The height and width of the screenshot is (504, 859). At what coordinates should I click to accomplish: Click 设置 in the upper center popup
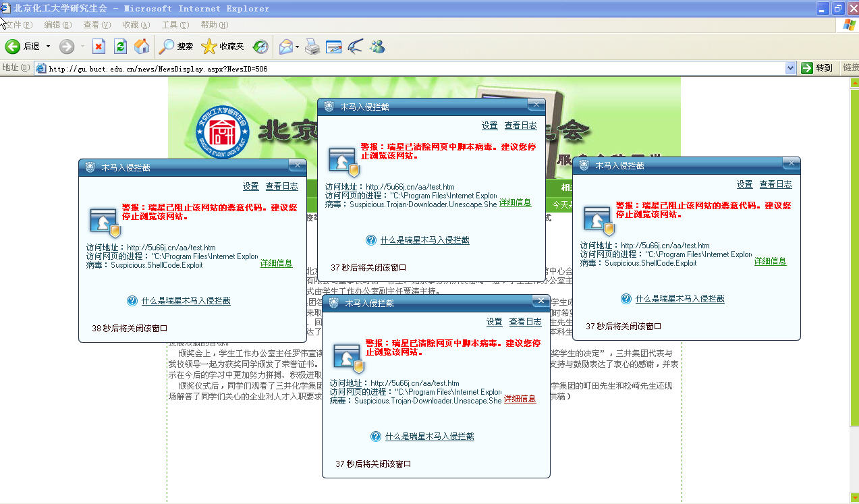(x=490, y=125)
